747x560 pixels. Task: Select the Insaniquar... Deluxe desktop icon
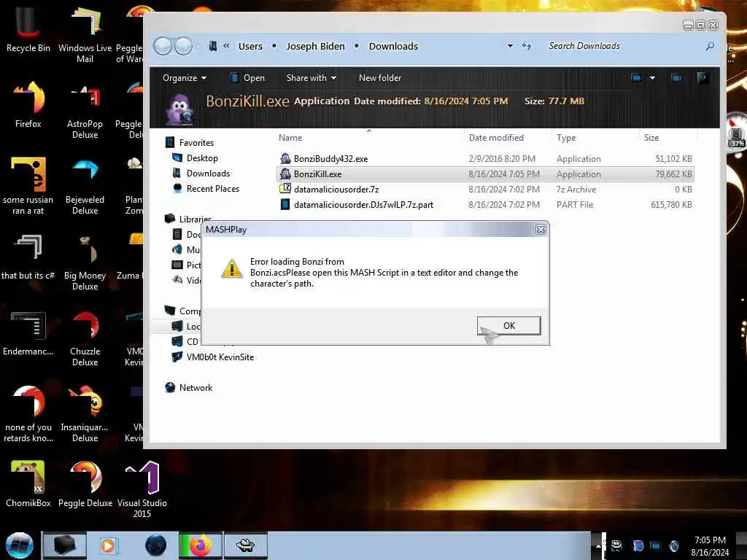click(x=85, y=413)
